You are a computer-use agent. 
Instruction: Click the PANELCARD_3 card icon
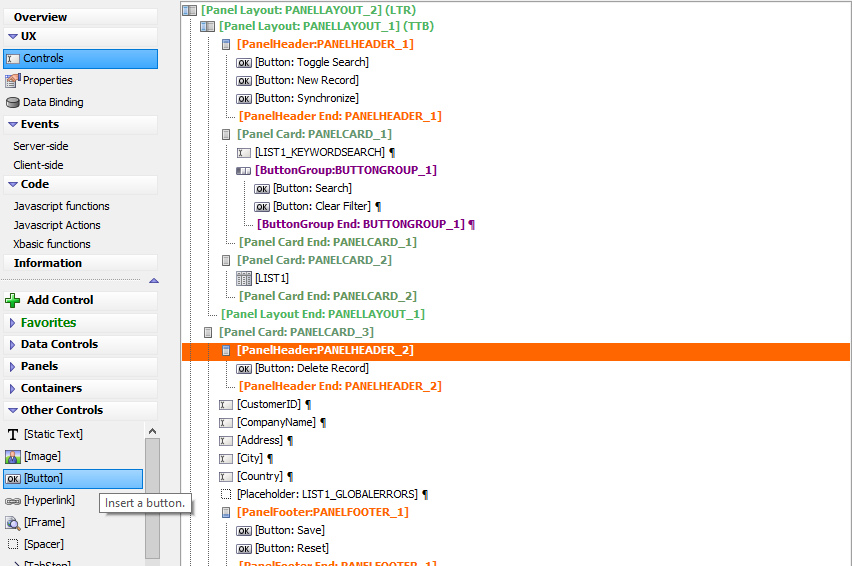click(x=208, y=332)
